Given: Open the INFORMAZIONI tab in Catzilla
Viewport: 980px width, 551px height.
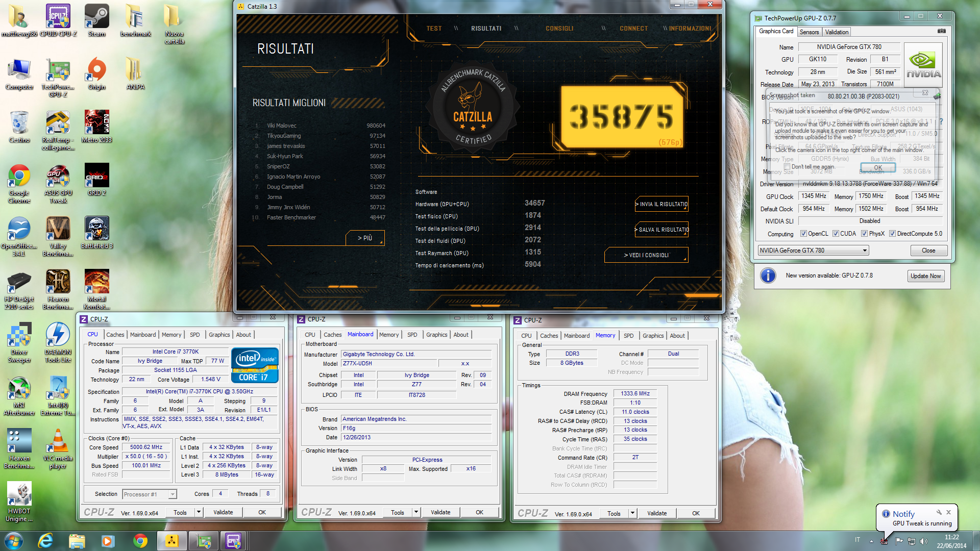Looking at the screenshot, I should pyautogui.click(x=690, y=29).
